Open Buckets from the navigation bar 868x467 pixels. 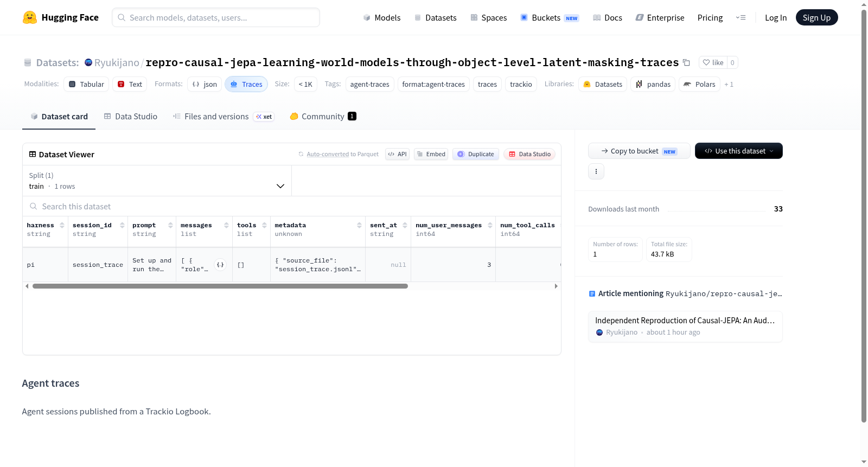pos(550,17)
